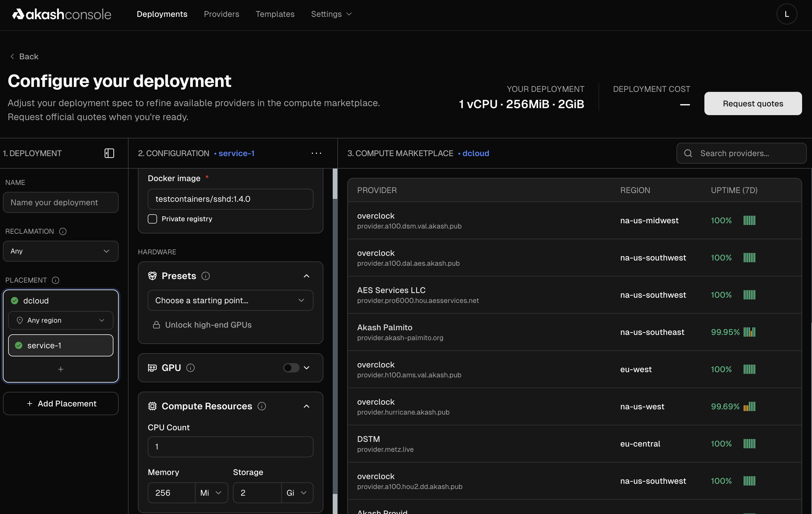Screen dimensions: 812x514
Task: Open the Reclamation Any dropdown
Action: [61, 251]
